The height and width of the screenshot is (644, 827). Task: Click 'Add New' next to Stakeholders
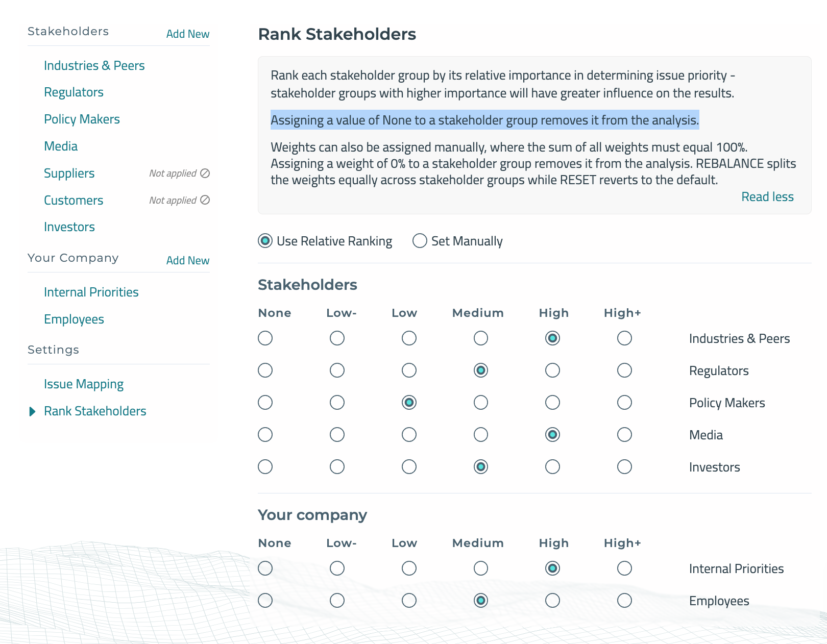tap(188, 34)
